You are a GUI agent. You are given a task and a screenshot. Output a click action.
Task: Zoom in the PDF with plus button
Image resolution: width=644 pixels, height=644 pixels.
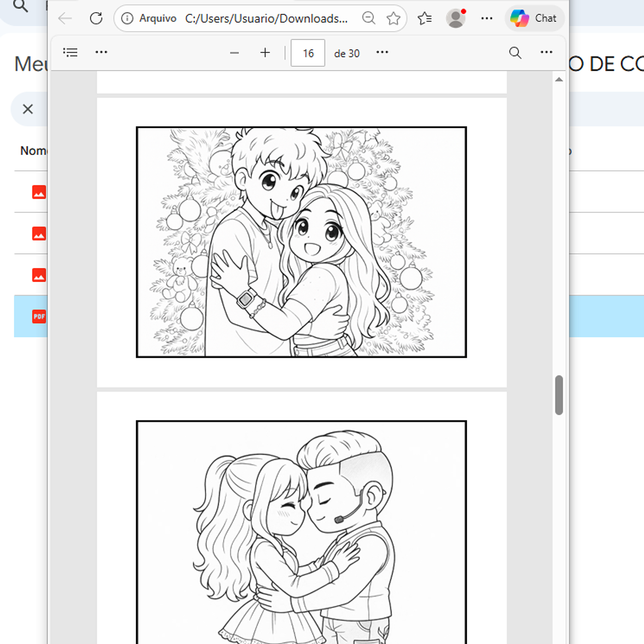tap(265, 53)
